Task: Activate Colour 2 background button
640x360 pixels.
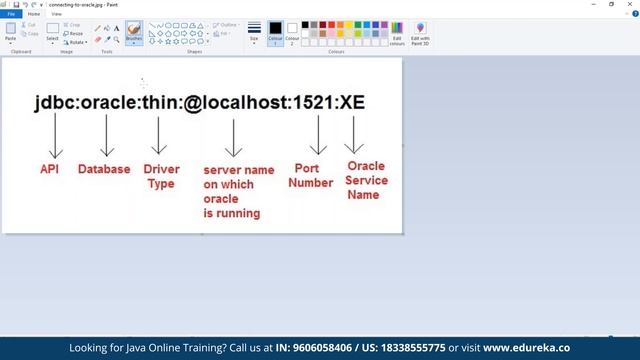Action: pos(292,33)
